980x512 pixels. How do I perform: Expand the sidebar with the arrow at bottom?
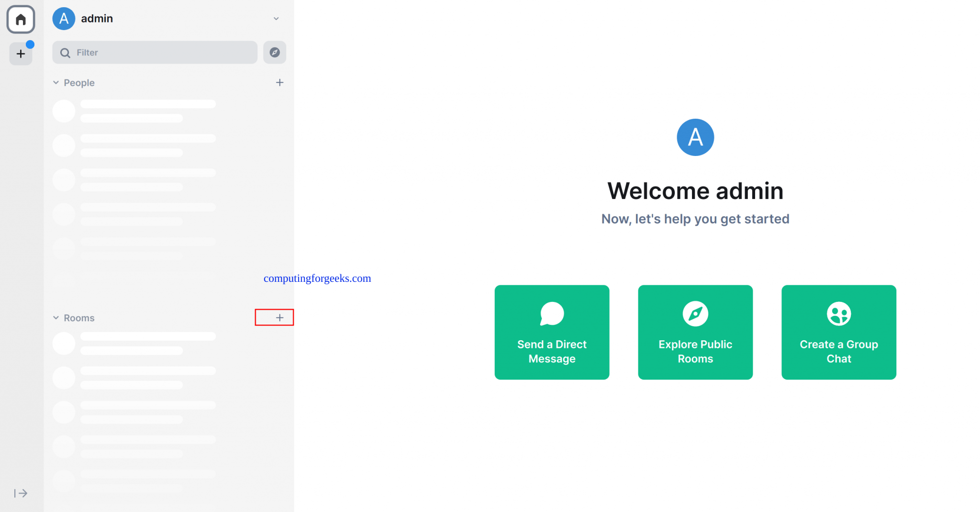tap(20, 493)
